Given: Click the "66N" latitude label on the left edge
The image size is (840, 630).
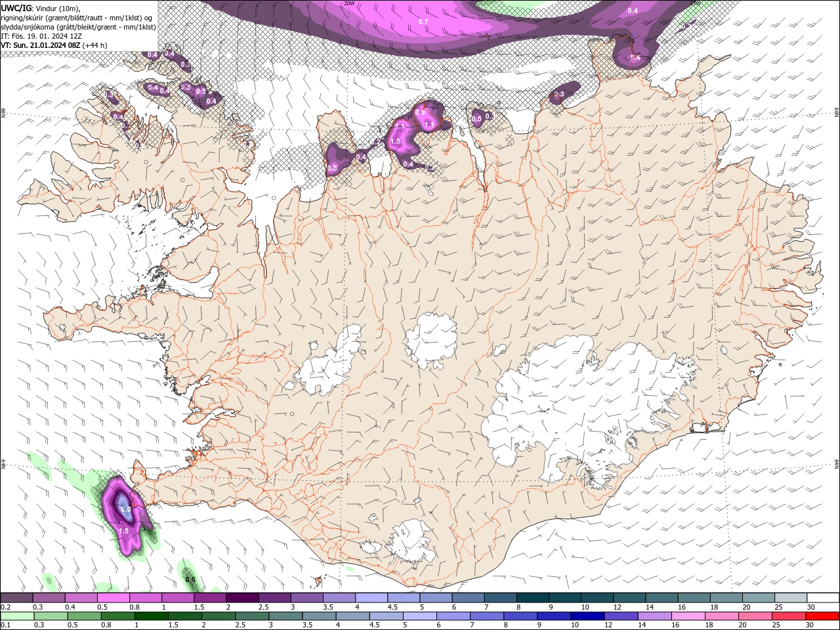Looking at the screenshot, I should point(3,114).
